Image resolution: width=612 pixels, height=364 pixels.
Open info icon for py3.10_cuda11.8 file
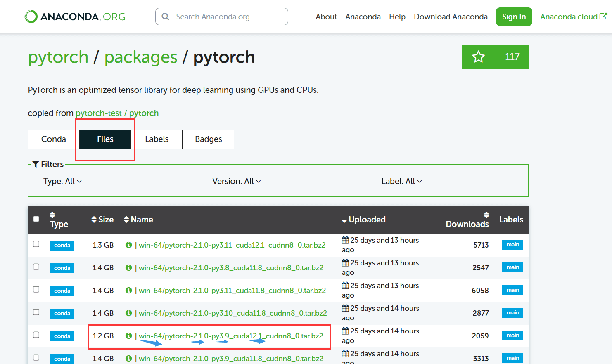(129, 313)
